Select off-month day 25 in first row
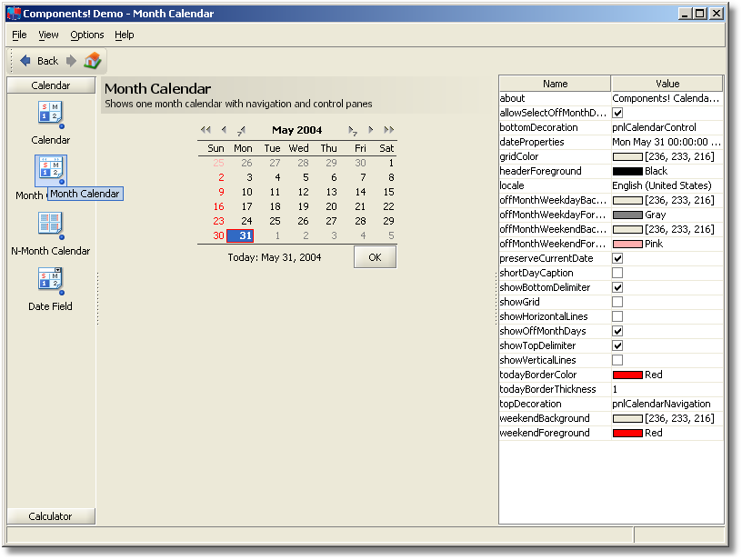 tap(218, 163)
